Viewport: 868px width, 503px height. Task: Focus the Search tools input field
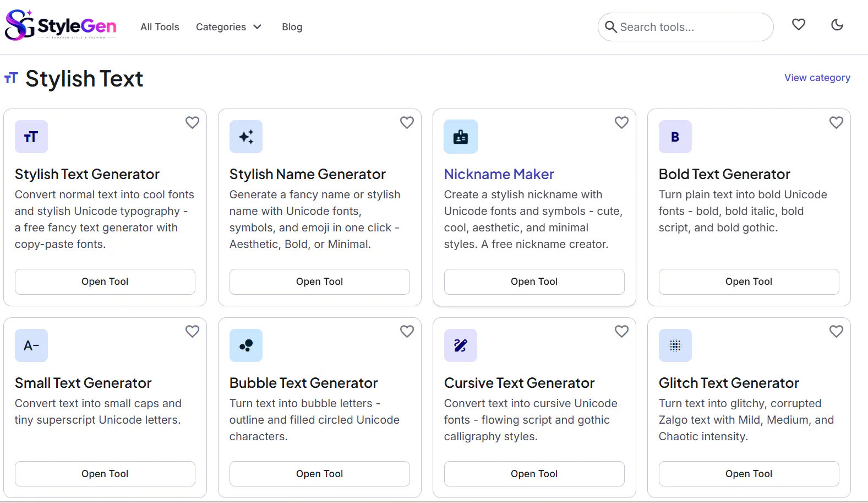click(x=685, y=27)
